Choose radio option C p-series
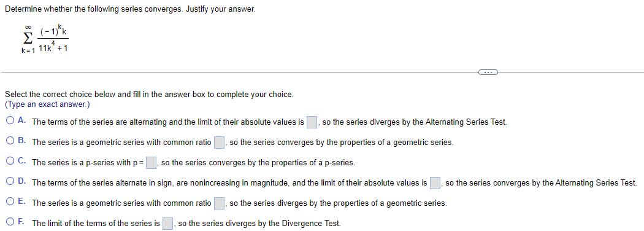This screenshot has height=231, width=644. point(10,163)
